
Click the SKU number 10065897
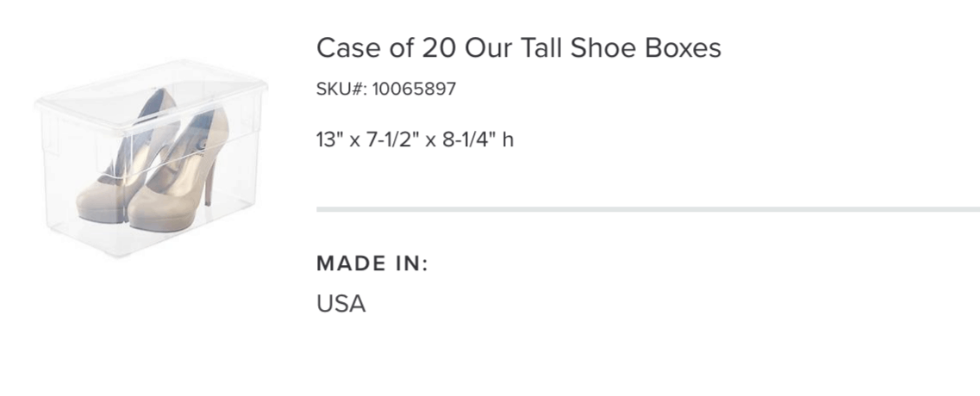pos(414,90)
